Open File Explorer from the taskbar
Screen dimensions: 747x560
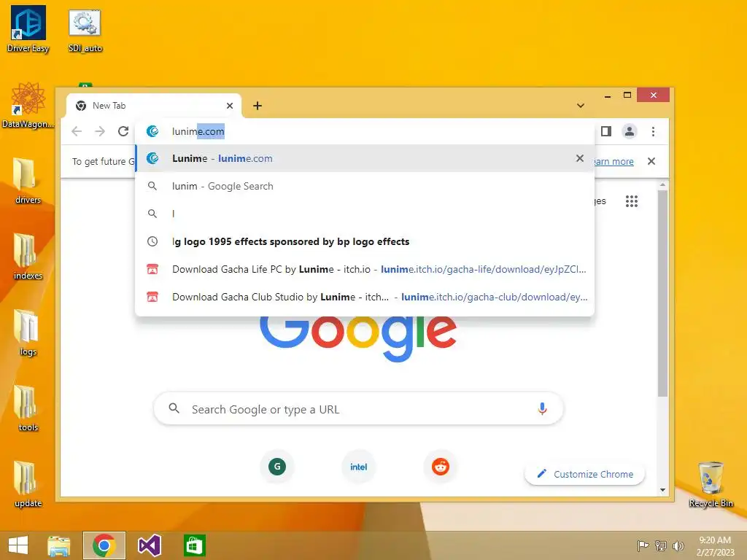click(x=59, y=545)
